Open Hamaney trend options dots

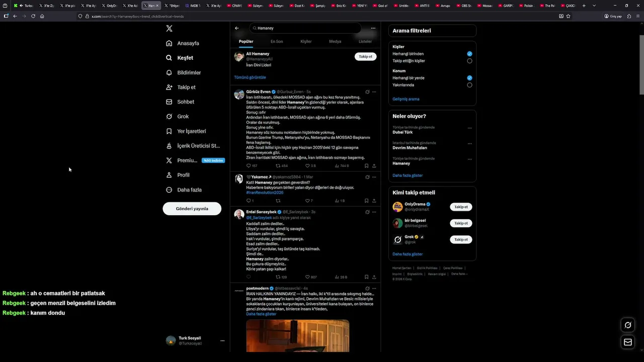click(469, 159)
